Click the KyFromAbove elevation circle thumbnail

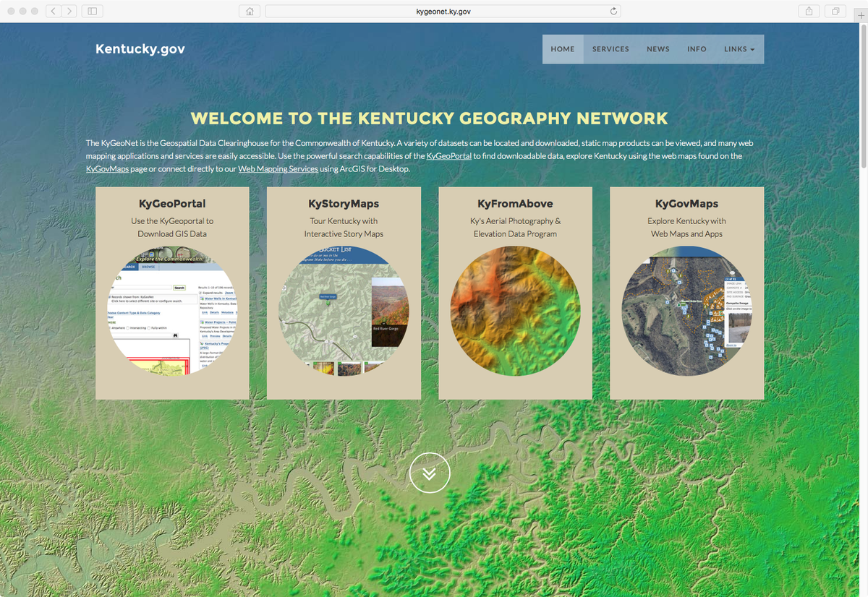tap(515, 311)
